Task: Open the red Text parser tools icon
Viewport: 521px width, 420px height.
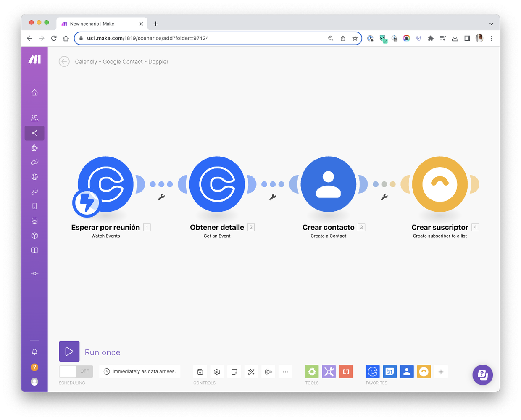Action: [x=346, y=372]
